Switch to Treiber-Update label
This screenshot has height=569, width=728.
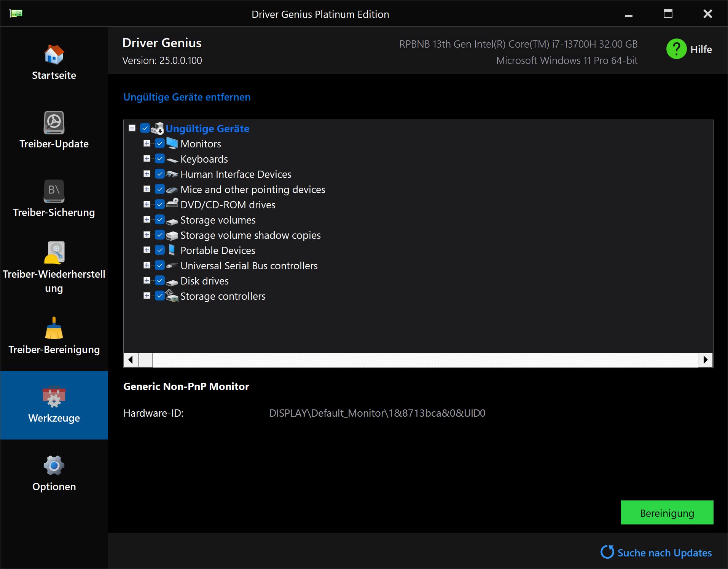(54, 144)
